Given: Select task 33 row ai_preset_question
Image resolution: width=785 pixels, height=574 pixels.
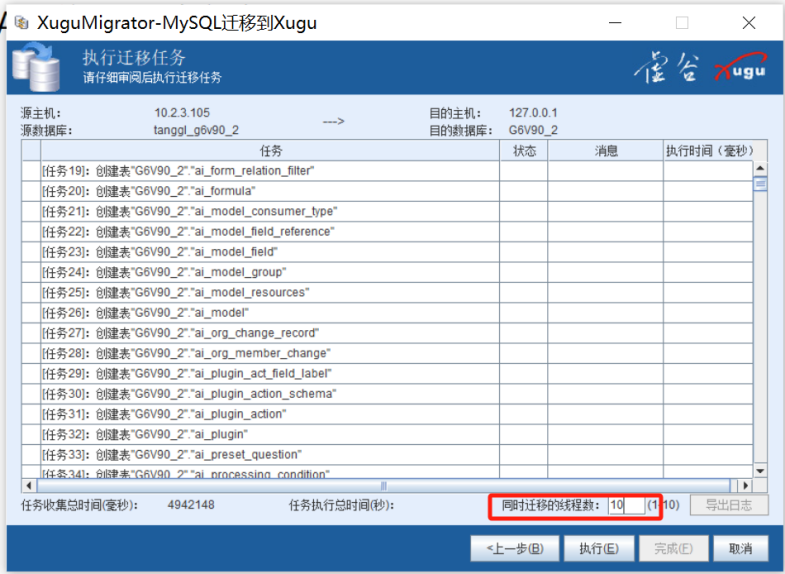Looking at the screenshot, I should point(387,455).
